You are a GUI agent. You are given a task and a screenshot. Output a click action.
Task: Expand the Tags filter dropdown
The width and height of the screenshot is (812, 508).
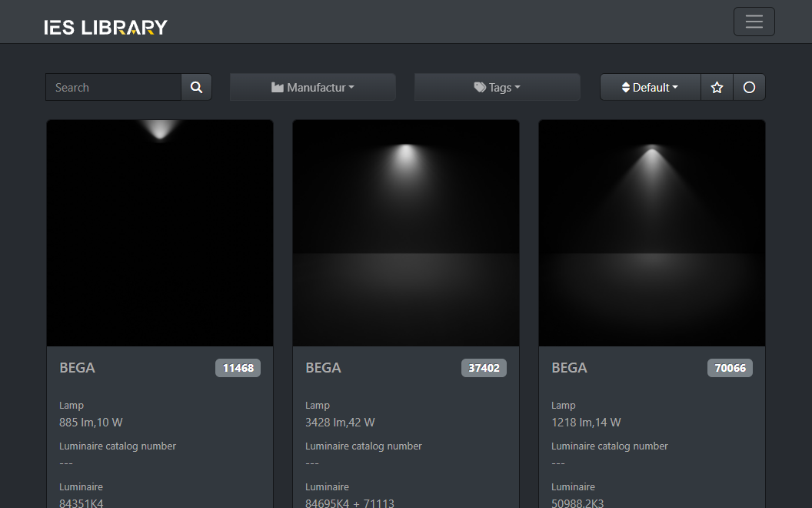tap(498, 88)
